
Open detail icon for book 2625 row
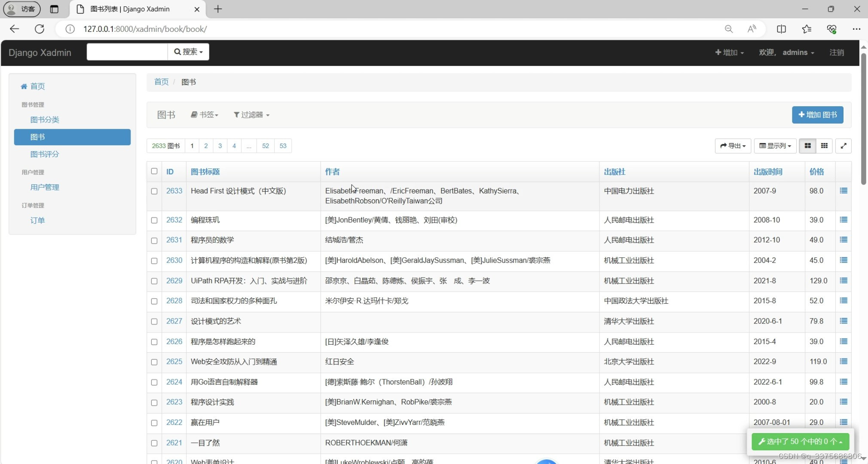coord(843,362)
